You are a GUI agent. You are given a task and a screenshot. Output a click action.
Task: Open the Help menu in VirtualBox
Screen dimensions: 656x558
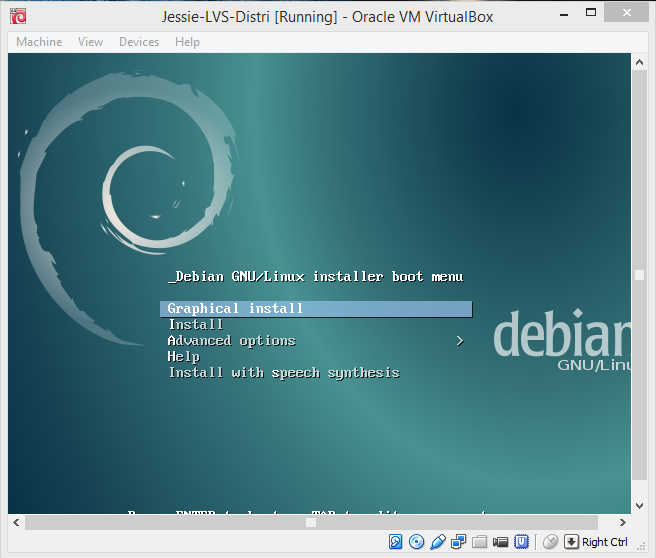click(x=187, y=42)
